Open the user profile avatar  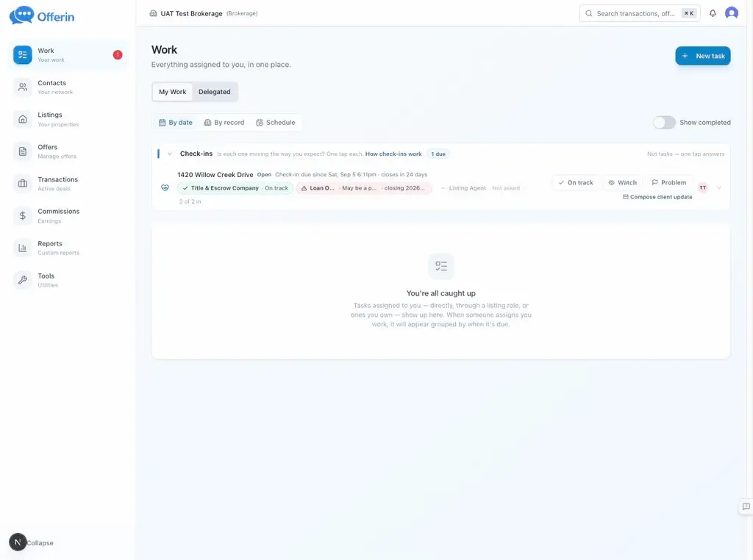coord(732,13)
